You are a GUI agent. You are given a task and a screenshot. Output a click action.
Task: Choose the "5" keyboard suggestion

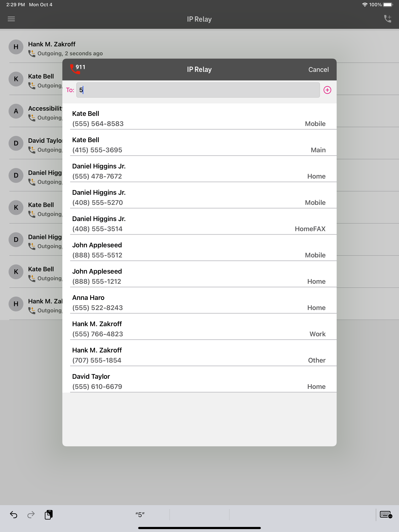click(140, 514)
